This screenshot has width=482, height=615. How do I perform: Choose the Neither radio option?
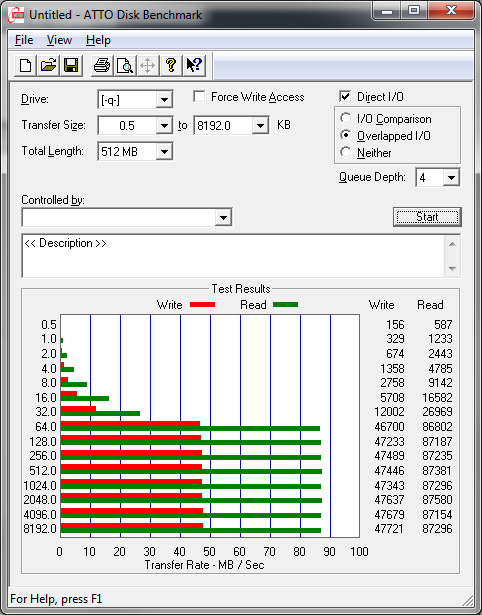click(346, 152)
